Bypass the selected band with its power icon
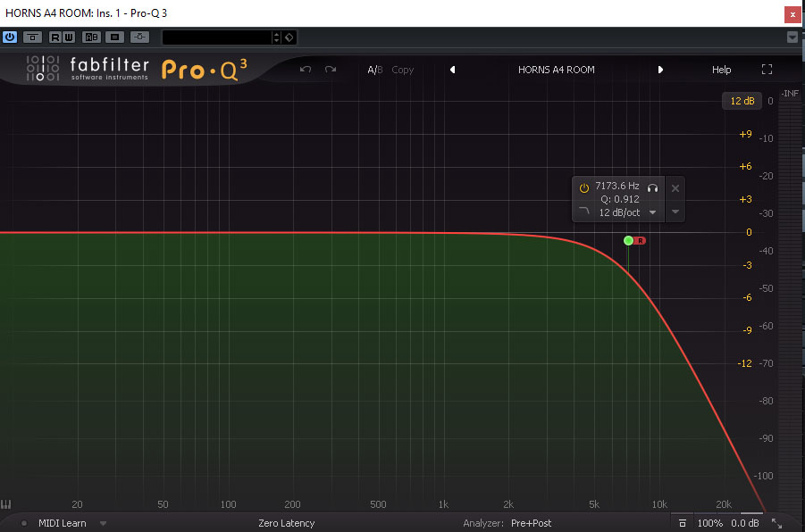Viewport: 805px width, 532px height. point(584,187)
